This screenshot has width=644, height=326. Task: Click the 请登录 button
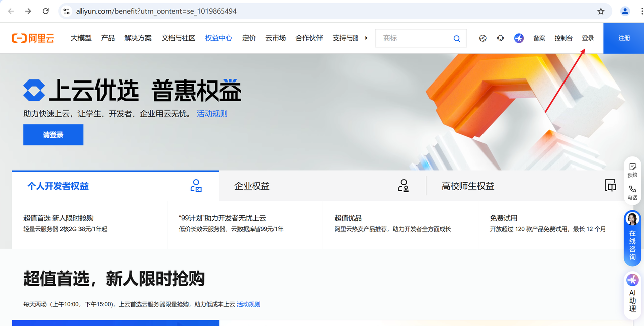point(53,135)
